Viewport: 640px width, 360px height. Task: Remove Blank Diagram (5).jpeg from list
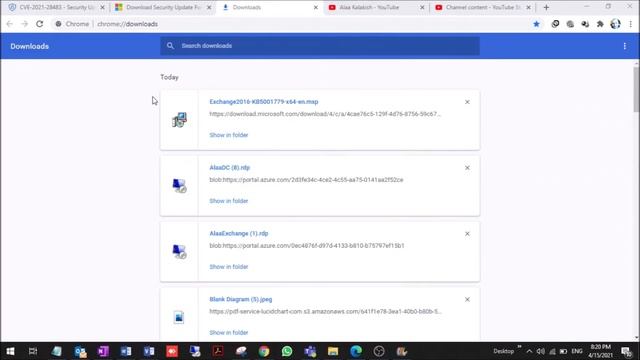tap(467, 300)
